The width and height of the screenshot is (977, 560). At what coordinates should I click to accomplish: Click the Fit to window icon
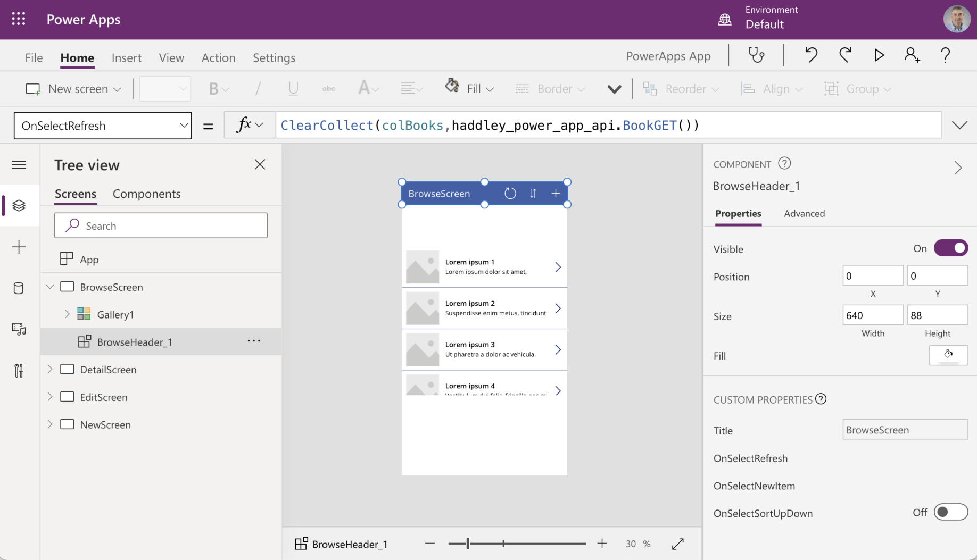coord(677,544)
